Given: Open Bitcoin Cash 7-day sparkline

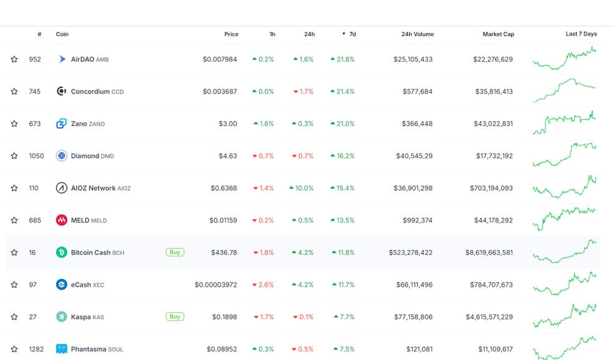Looking at the screenshot, I should (x=564, y=251).
